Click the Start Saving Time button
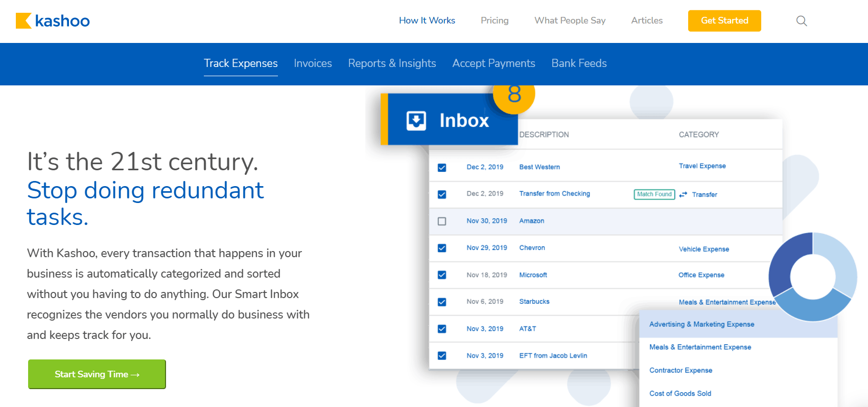The height and width of the screenshot is (407, 868). tap(97, 374)
